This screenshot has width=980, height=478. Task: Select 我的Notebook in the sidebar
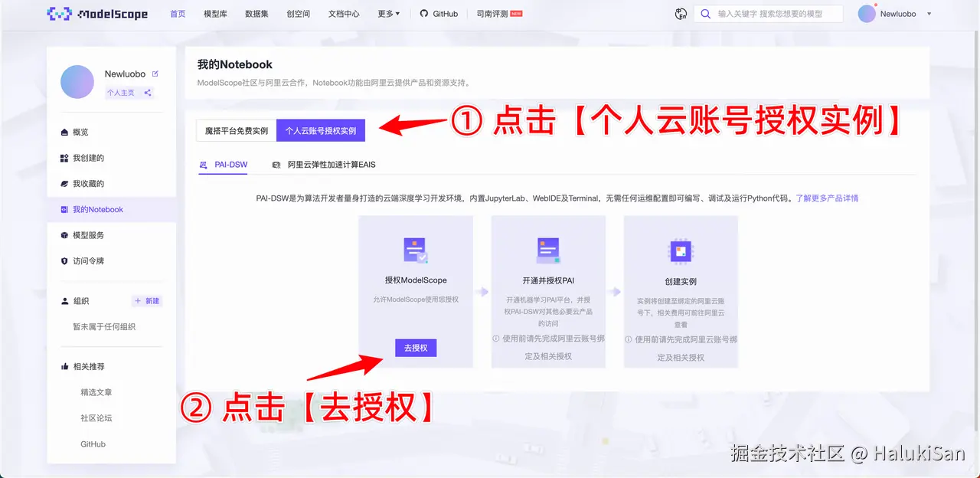pyautogui.click(x=112, y=209)
